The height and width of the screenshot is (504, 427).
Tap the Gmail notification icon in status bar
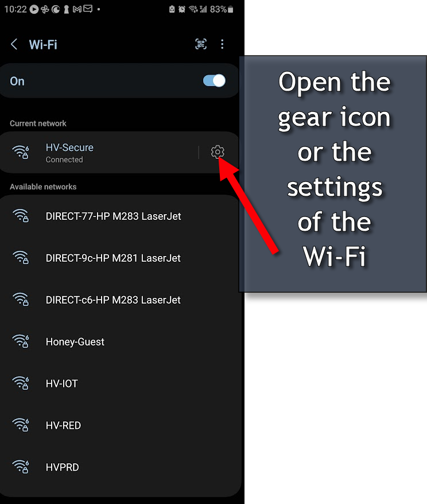click(77, 9)
